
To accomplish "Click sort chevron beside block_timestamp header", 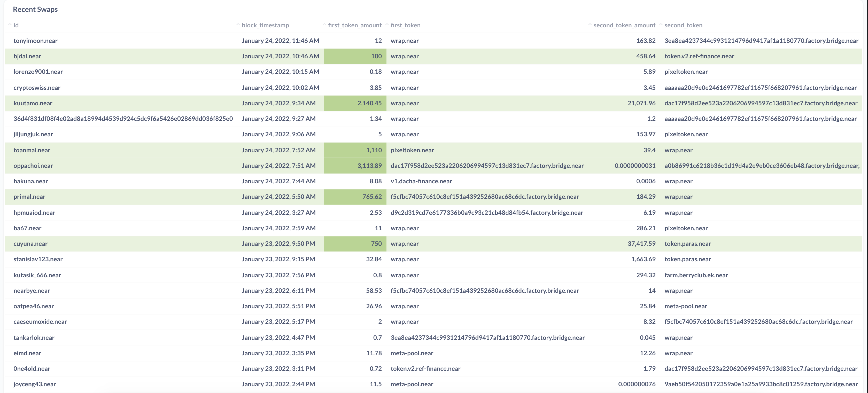I will 238,25.
